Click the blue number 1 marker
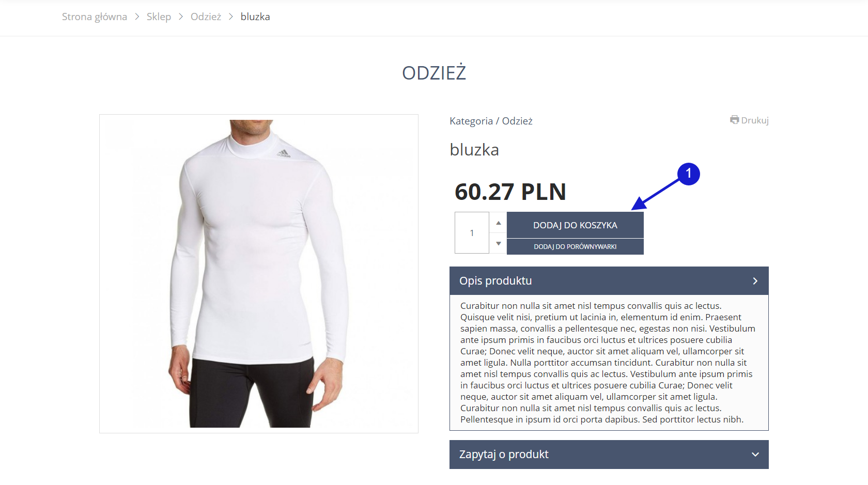868x485 pixels. (x=688, y=174)
